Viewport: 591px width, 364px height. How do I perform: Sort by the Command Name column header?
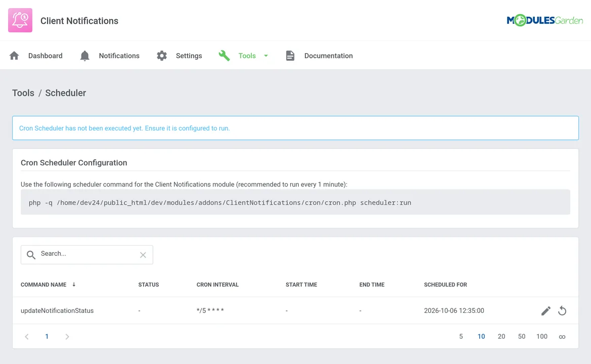(43, 285)
